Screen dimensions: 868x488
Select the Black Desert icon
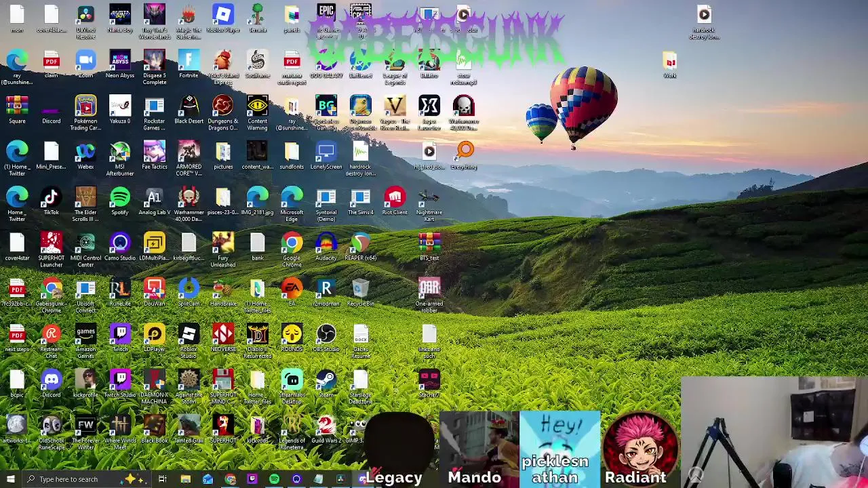point(189,110)
